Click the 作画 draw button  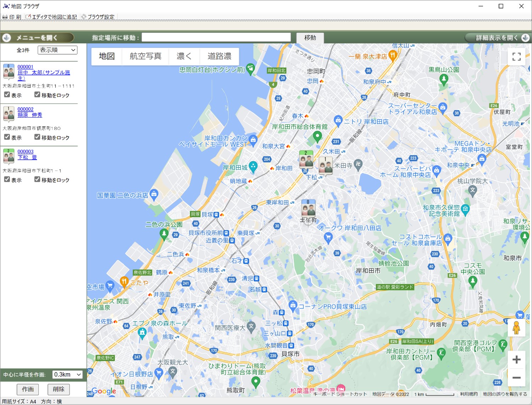point(28,389)
